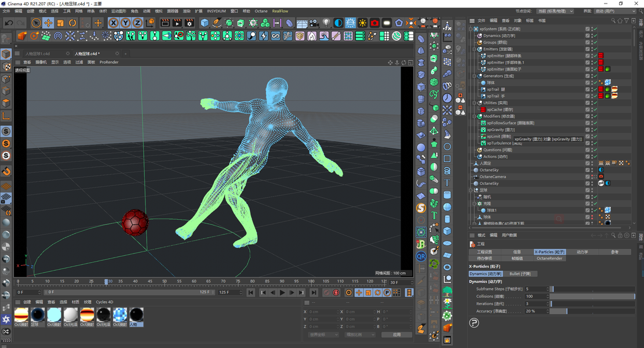Image resolution: width=644 pixels, height=348 pixels.
Task: Click the Collisions value field showing 100
Action: (536, 296)
